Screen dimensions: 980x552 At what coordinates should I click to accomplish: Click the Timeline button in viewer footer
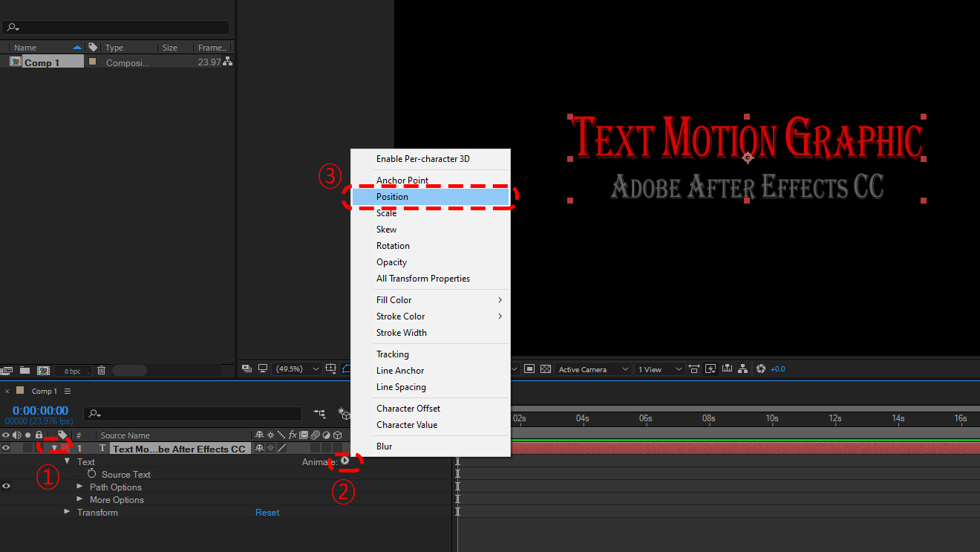(727, 368)
